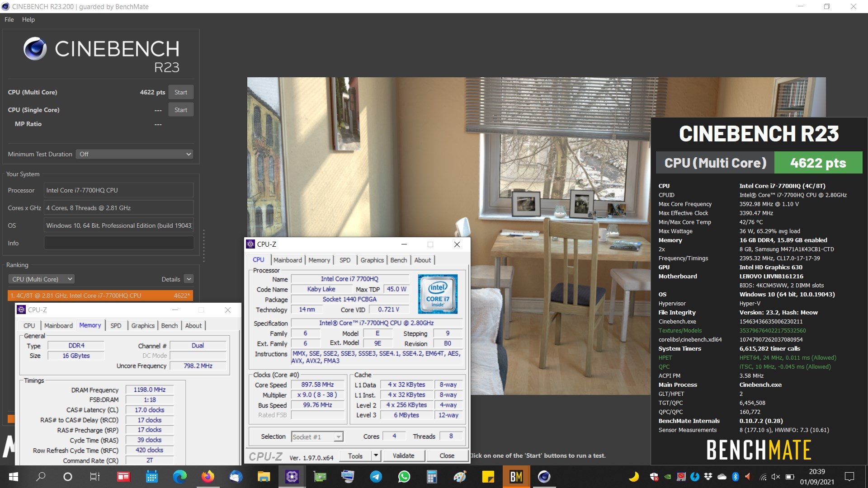Open WhatsApp from the taskbar
Viewport: 868px width, 488px height.
tap(404, 477)
